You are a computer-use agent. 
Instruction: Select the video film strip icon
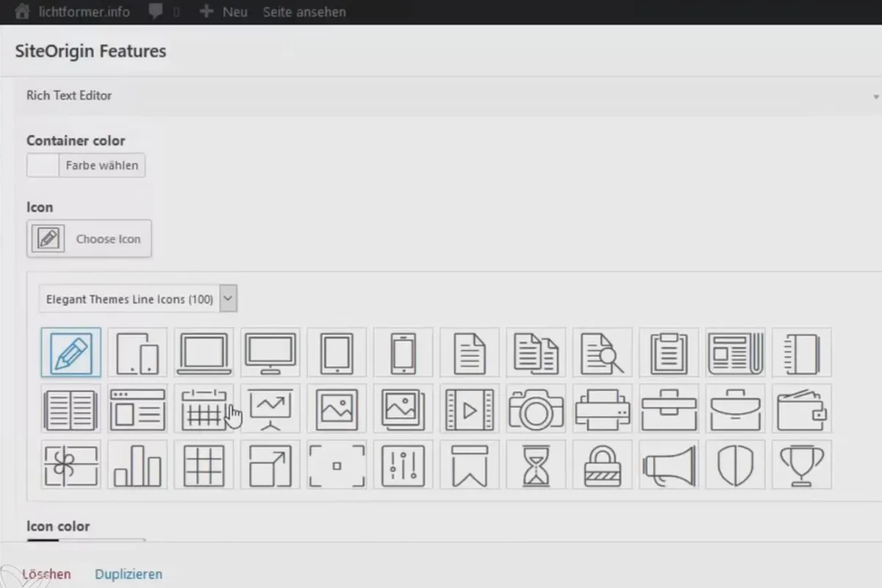tap(470, 409)
